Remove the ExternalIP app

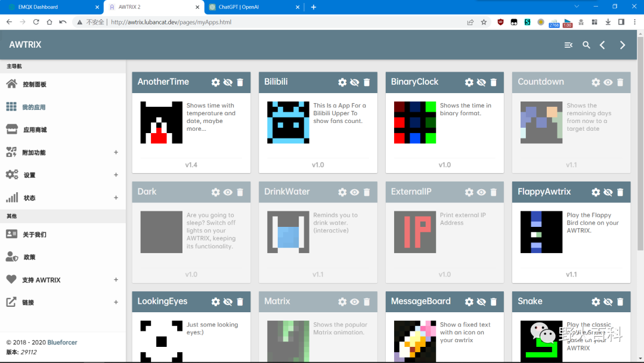(494, 192)
